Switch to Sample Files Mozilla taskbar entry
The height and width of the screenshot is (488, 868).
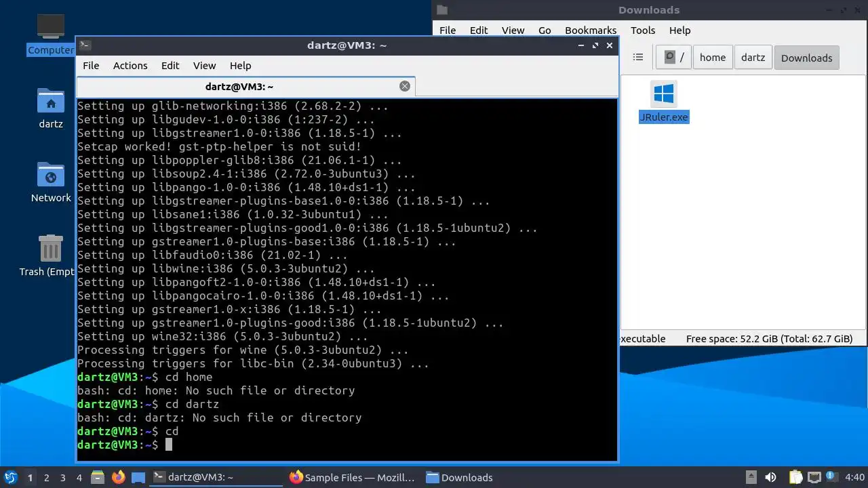pos(352,477)
